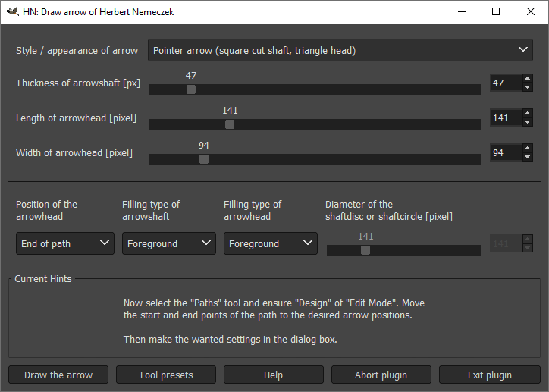Expand the 'Filling type of arrowhead' dropdown
The width and height of the screenshot is (549, 392).
(x=271, y=243)
